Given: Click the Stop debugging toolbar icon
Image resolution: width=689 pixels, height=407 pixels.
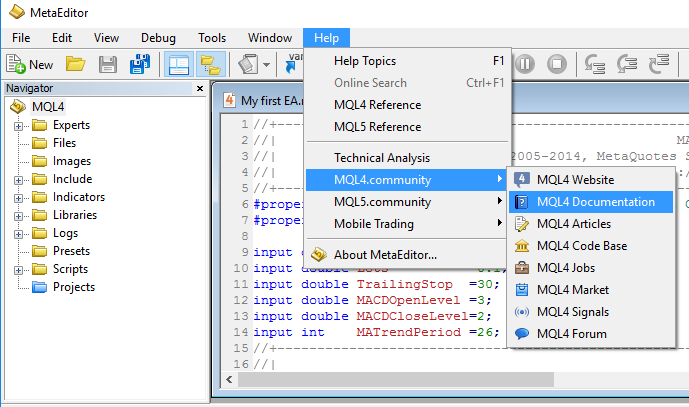Looking at the screenshot, I should pos(557,64).
